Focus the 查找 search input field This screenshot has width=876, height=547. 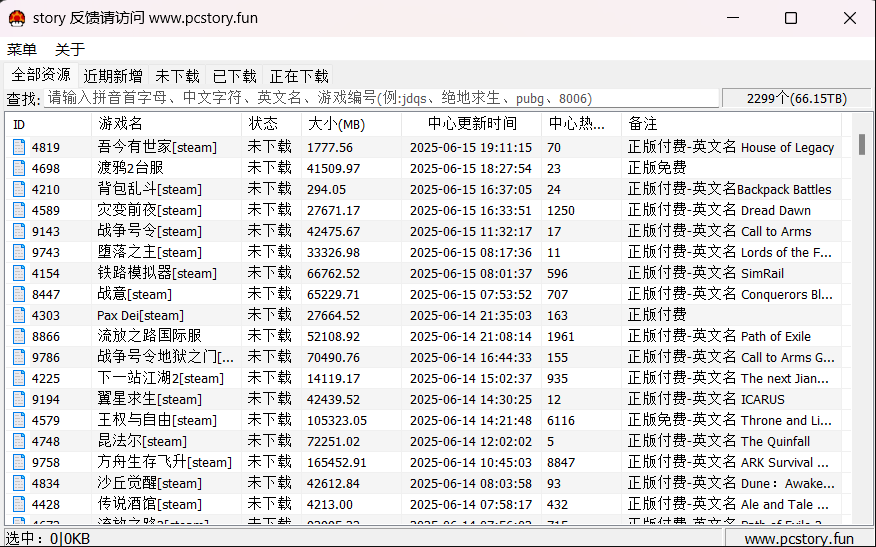pyautogui.click(x=380, y=98)
